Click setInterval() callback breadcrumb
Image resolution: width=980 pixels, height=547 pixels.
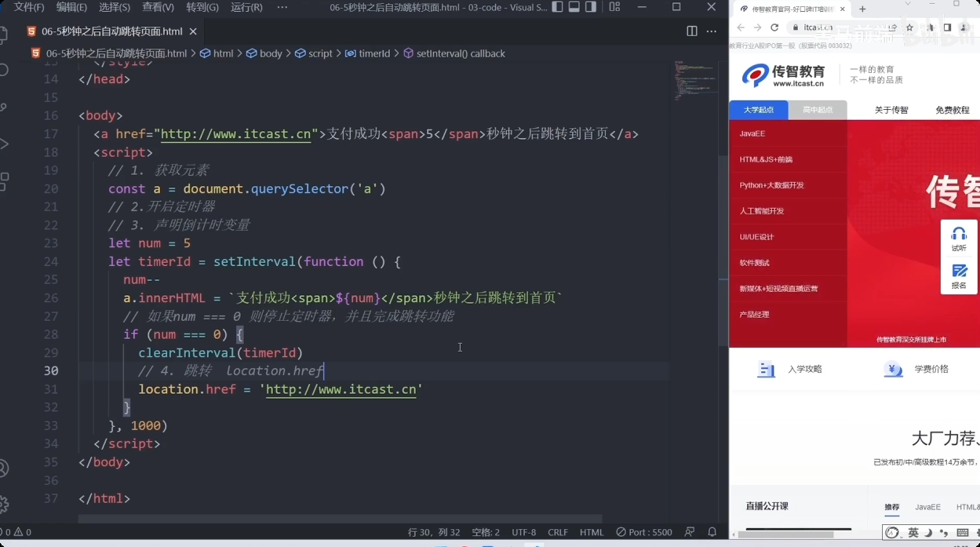pyautogui.click(x=454, y=53)
